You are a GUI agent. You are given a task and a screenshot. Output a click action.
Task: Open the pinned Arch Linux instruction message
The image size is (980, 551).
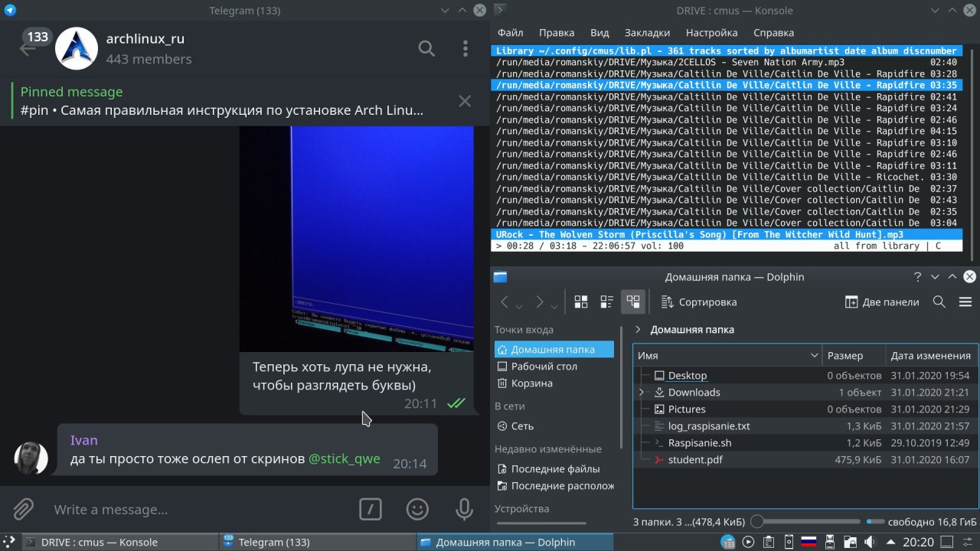click(222, 101)
